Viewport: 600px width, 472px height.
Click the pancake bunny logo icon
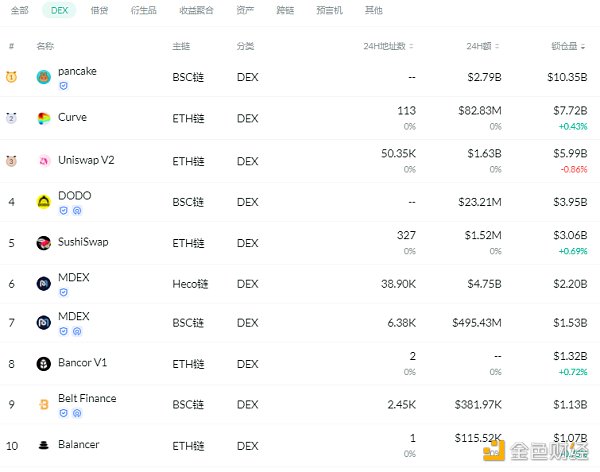point(44,78)
